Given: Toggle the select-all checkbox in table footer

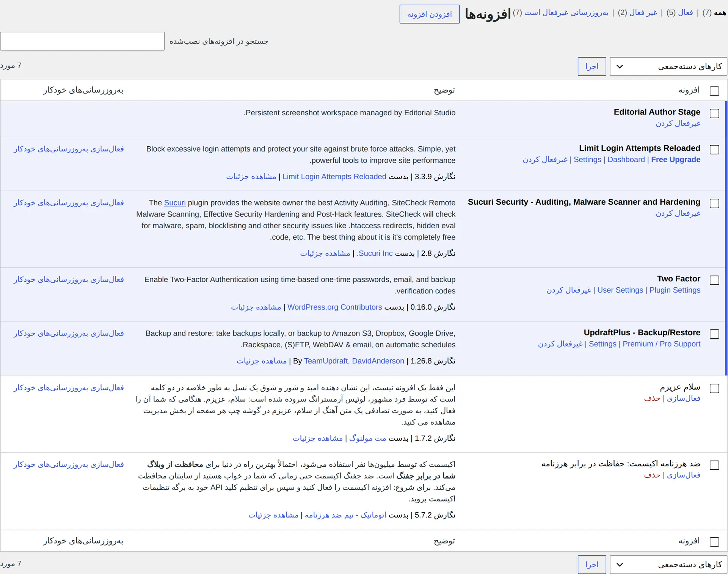Looking at the screenshot, I should coord(714,542).
